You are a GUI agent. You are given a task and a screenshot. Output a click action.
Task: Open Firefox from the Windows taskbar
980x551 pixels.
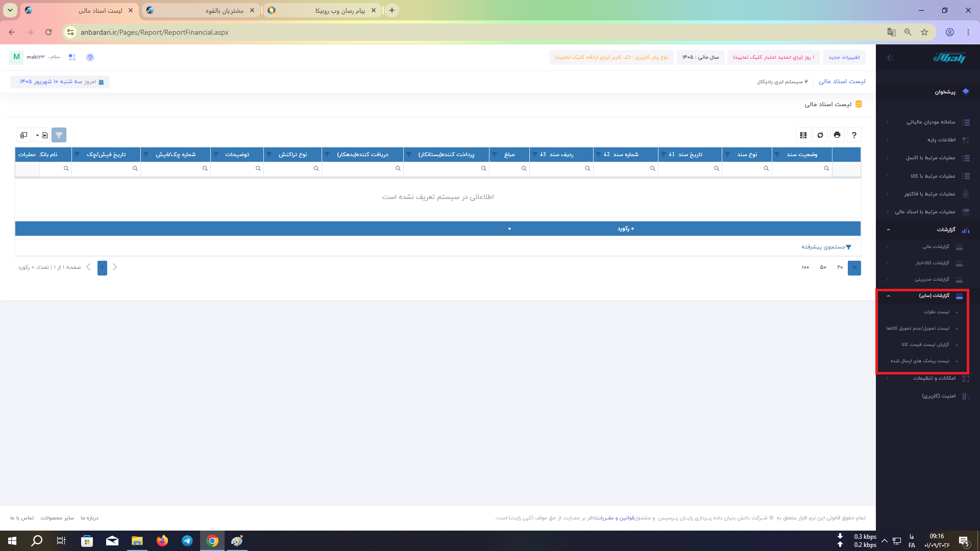(162, 541)
